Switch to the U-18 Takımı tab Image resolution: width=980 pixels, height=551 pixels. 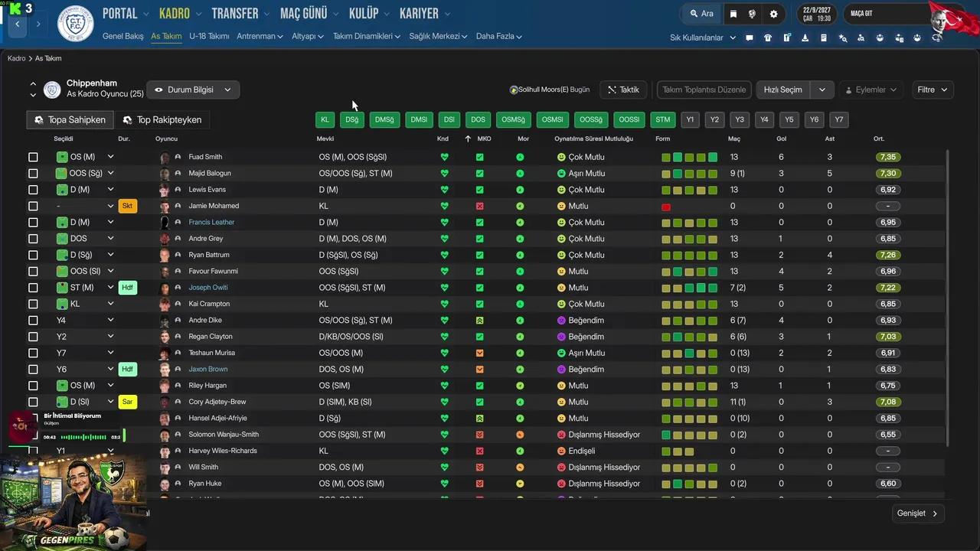[209, 36]
